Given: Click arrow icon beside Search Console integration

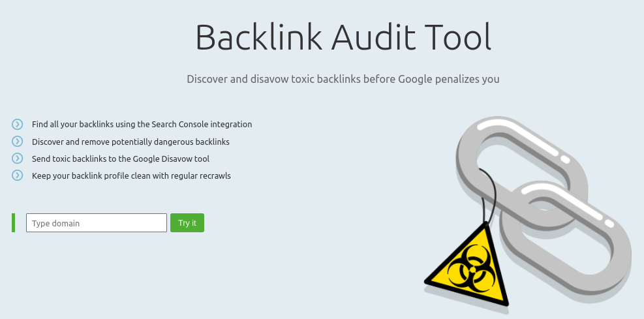Looking at the screenshot, I should [x=17, y=124].
